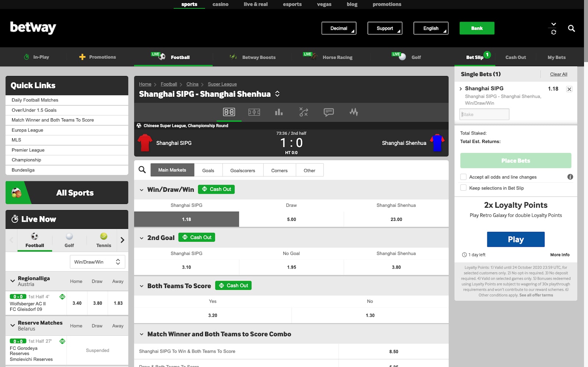Screen dimensions: 588x367
Task: Open the Premier League quick link
Action: 28,150
